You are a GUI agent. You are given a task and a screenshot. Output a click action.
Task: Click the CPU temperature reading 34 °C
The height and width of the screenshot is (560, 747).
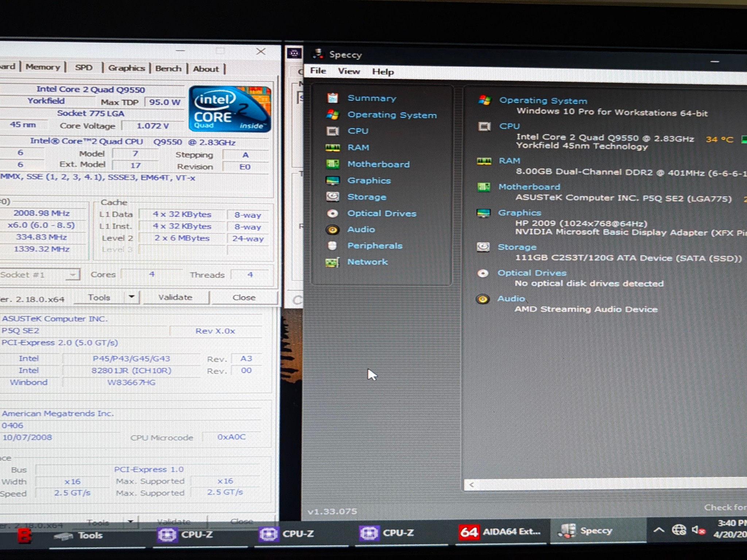(x=719, y=139)
